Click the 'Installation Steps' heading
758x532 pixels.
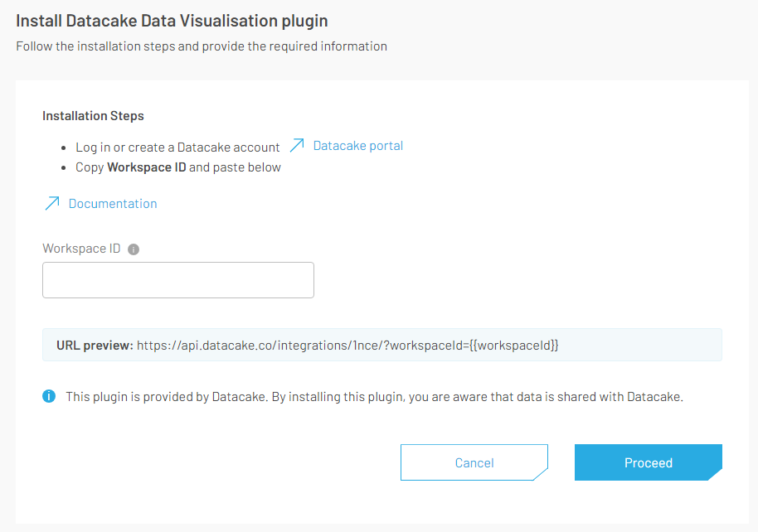[x=93, y=116]
